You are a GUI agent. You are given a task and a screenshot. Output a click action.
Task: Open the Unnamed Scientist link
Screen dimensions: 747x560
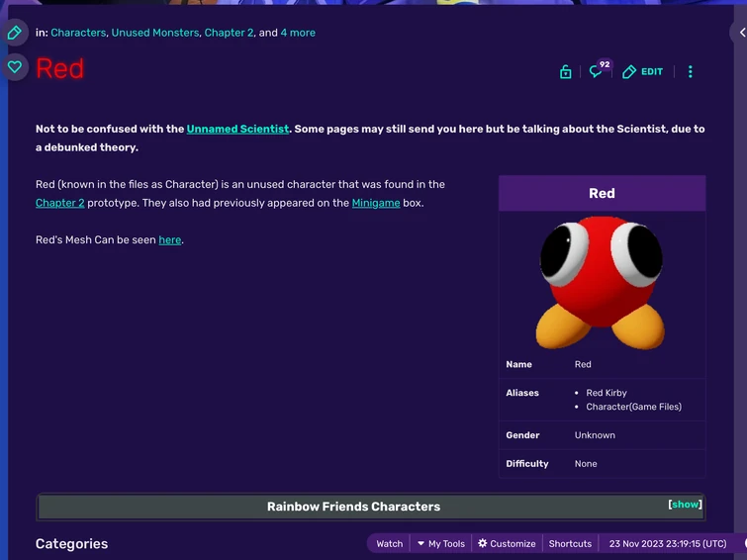coord(237,129)
